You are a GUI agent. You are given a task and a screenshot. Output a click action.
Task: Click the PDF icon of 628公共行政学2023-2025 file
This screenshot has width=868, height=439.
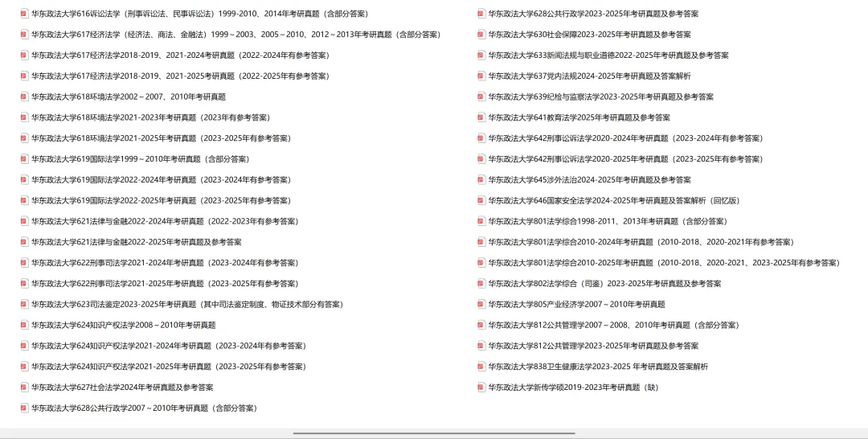[x=481, y=14]
